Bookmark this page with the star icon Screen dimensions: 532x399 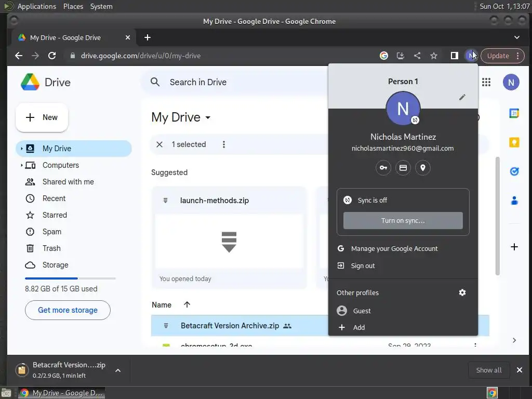click(x=434, y=56)
